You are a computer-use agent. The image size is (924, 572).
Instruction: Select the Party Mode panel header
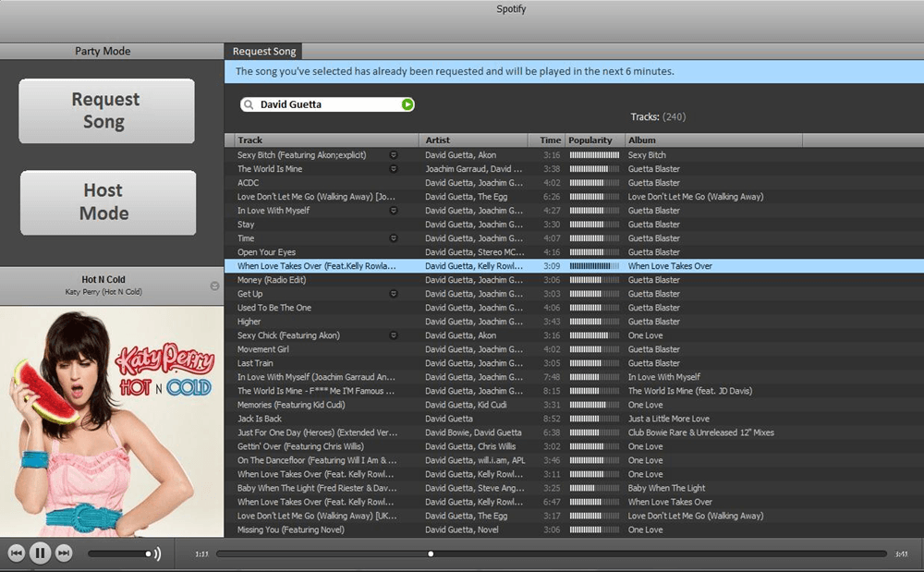click(103, 51)
